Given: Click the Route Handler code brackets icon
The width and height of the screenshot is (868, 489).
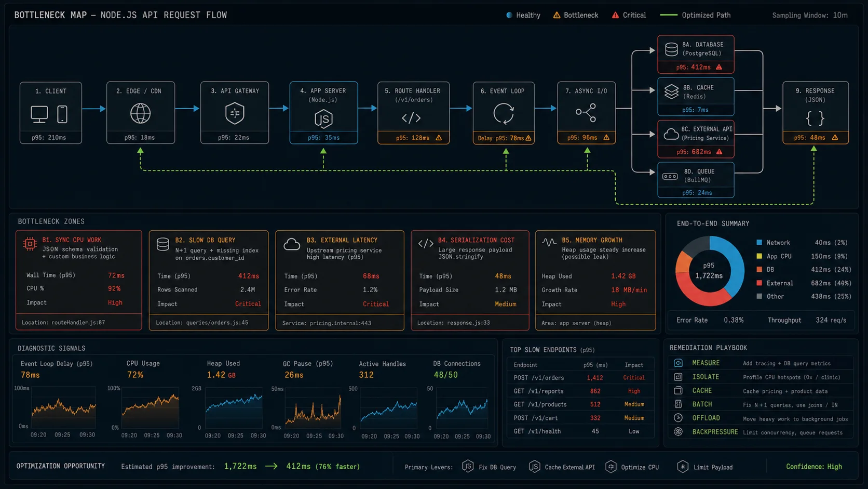Looking at the screenshot, I should click(x=411, y=118).
